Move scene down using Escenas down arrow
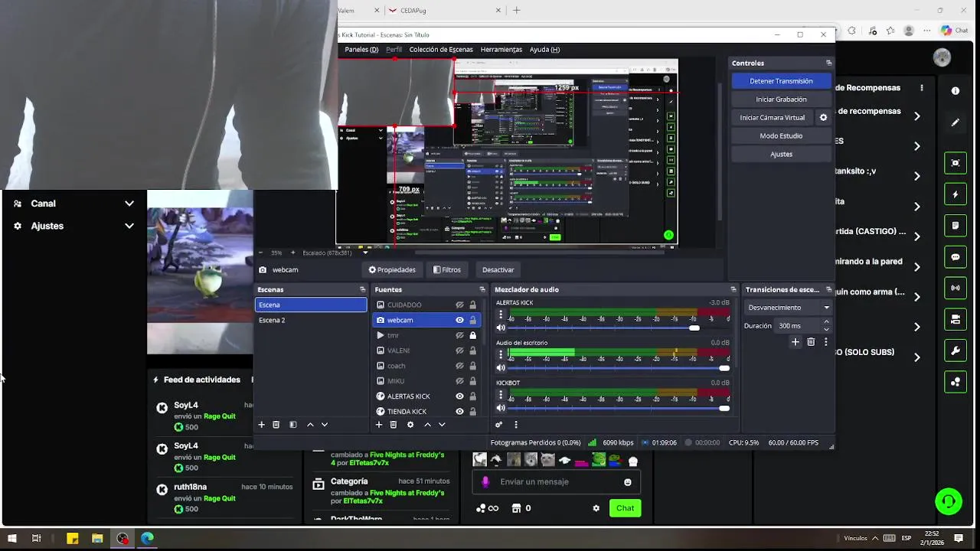The height and width of the screenshot is (551, 980). (325, 425)
